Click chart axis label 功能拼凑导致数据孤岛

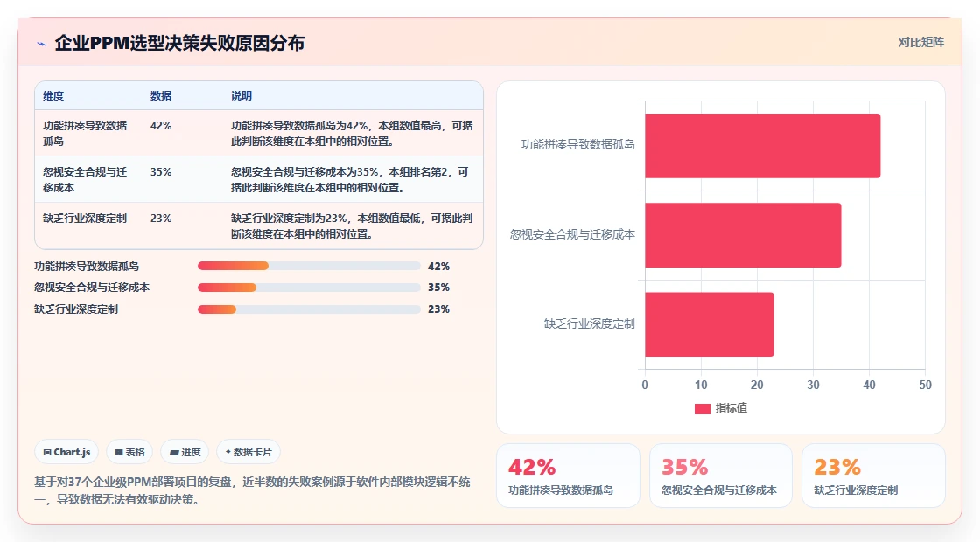pos(578,144)
